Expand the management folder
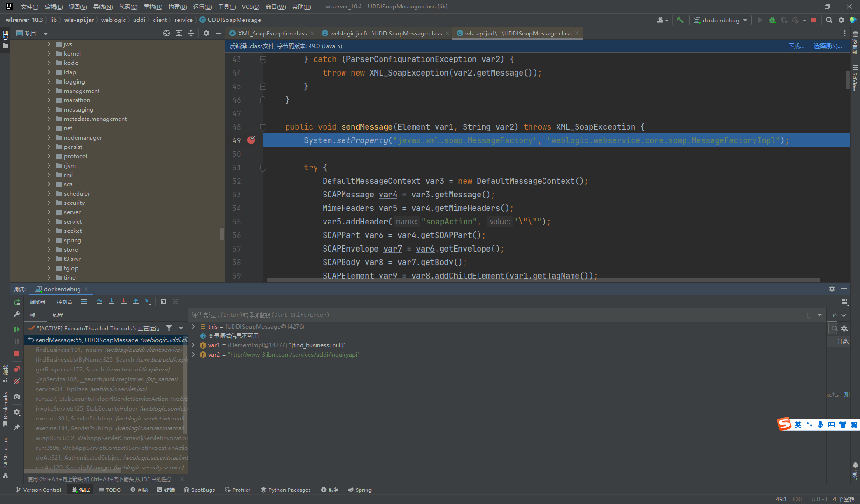The image size is (860, 504). click(x=49, y=91)
